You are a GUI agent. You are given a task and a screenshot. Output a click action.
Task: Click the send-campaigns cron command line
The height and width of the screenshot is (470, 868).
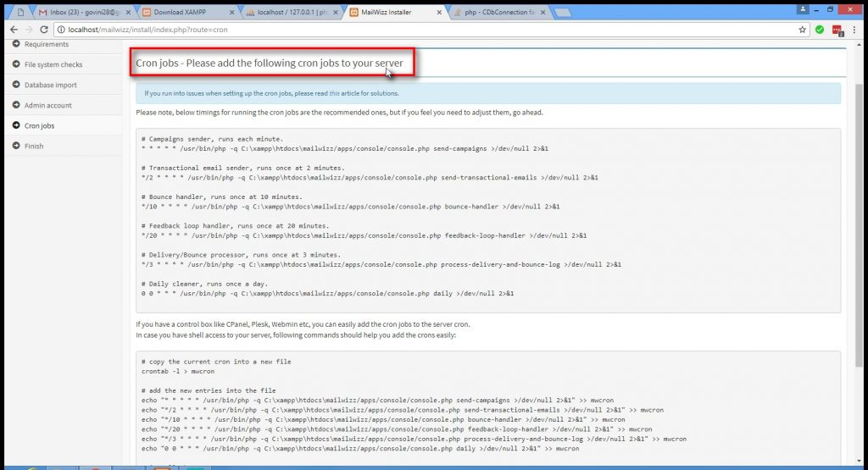[x=345, y=149]
